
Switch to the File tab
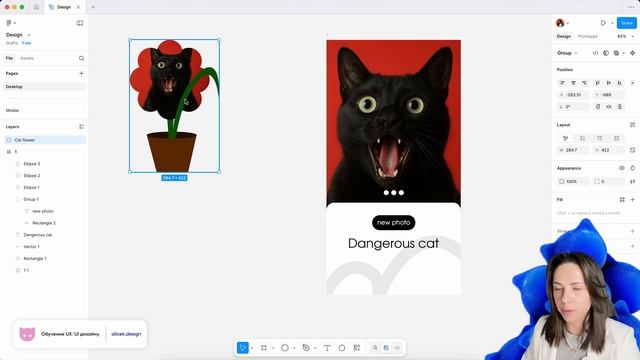point(9,58)
